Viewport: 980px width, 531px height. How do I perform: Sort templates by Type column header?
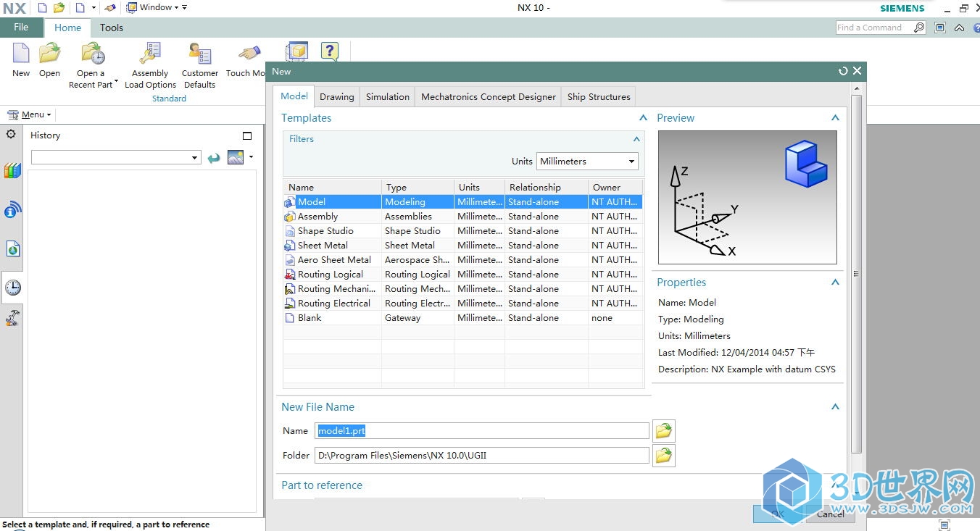click(x=418, y=187)
